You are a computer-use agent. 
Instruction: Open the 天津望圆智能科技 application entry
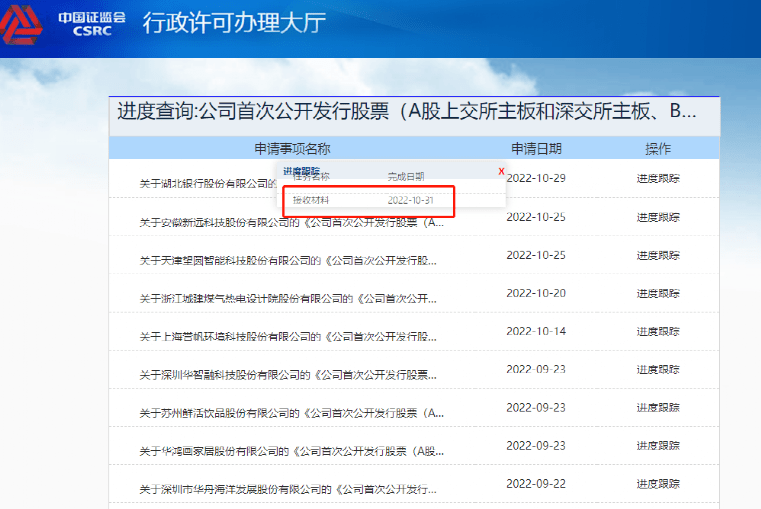288,261
